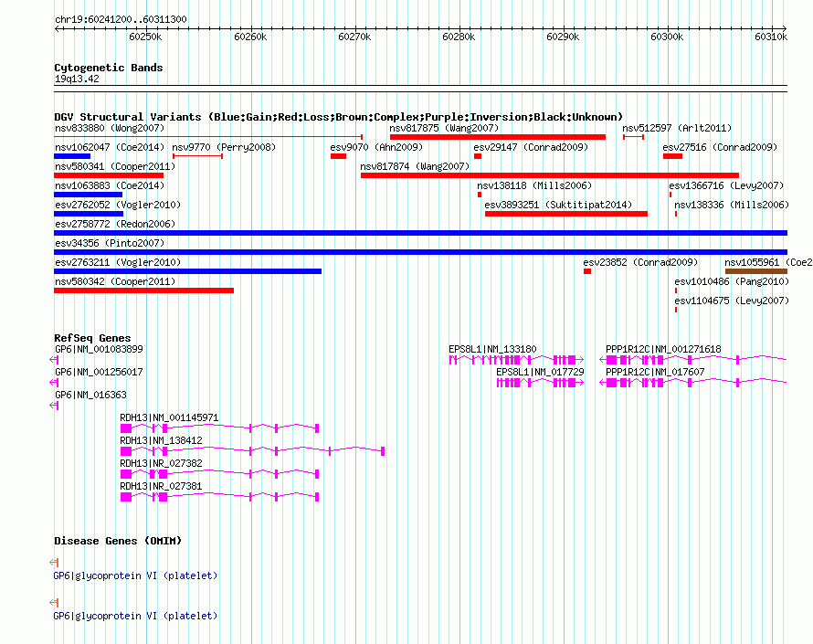The height and width of the screenshot is (644, 813).
Task: Open first GP6|glycoprotein VI (platelet) link
Action: click(x=135, y=576)
